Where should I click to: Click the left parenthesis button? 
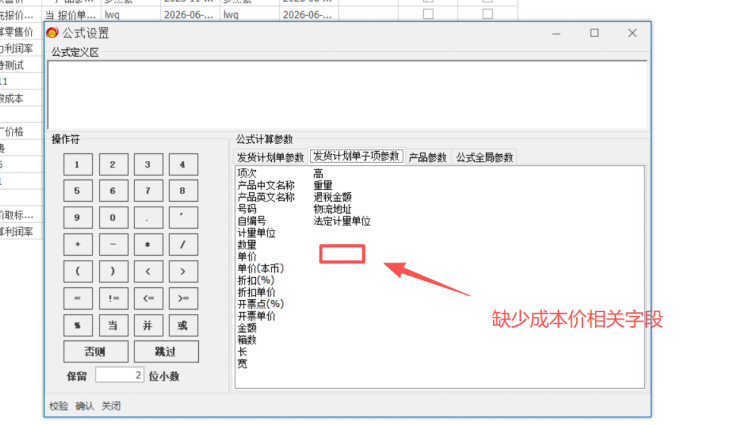coord(77,271)
